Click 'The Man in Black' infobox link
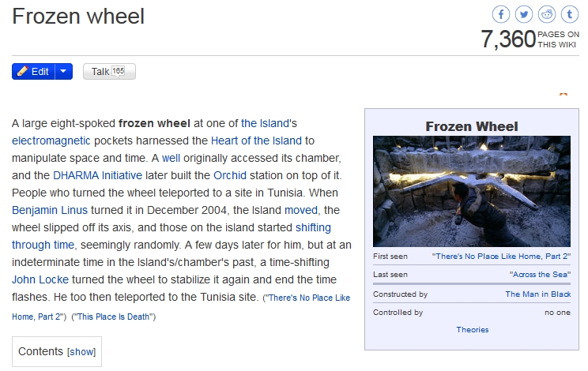The height and width of the screenshot is (371, 588). 537,294
